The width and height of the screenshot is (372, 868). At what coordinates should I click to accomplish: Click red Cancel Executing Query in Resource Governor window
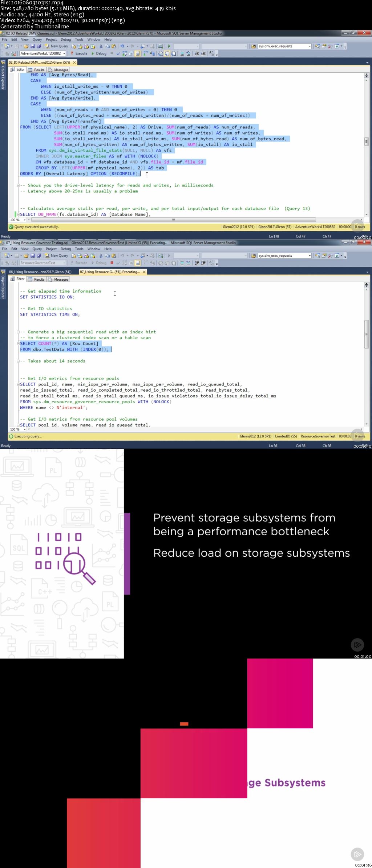point(112,263)
